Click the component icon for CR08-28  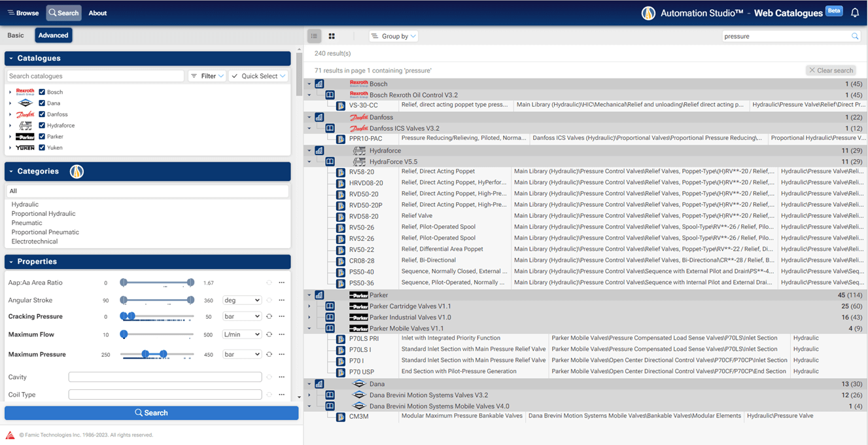(341, 261)
